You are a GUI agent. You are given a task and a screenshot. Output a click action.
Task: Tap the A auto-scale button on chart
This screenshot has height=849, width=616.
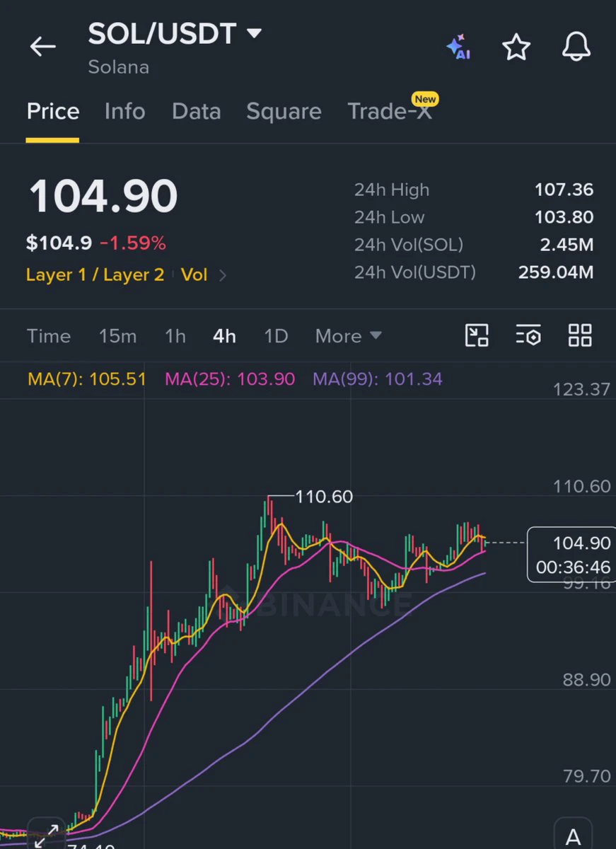coord(574,836)
